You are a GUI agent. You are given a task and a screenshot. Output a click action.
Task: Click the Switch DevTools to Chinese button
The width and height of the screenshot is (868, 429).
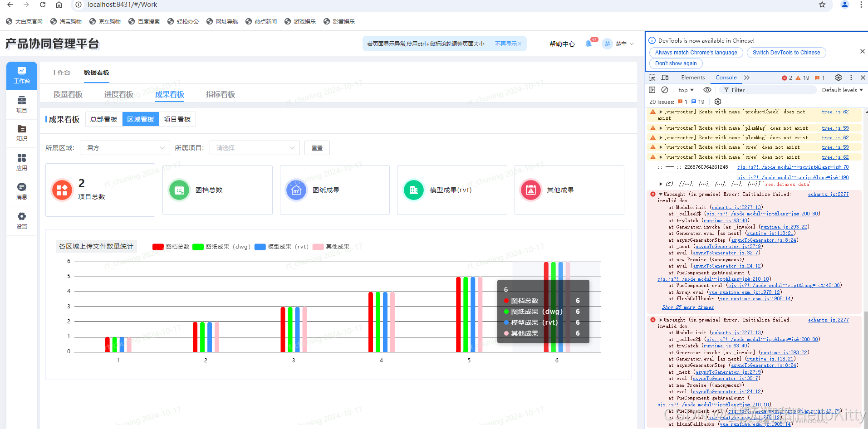click(786, 52)
